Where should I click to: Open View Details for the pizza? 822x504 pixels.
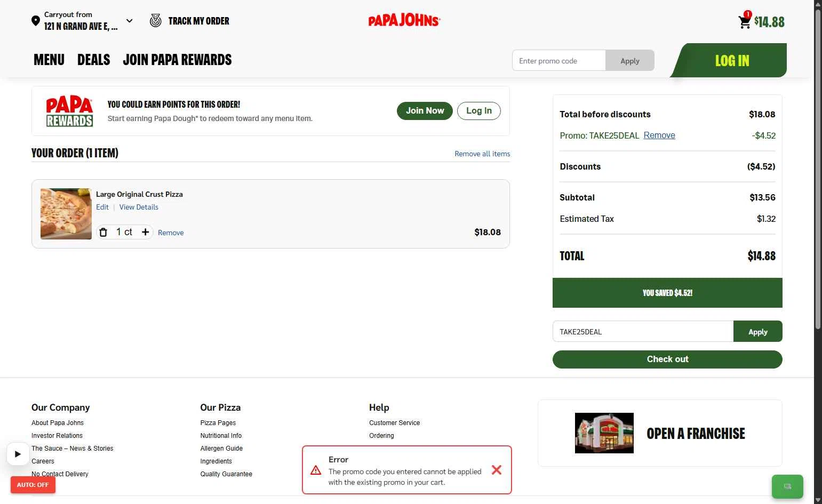click(139, 207)
